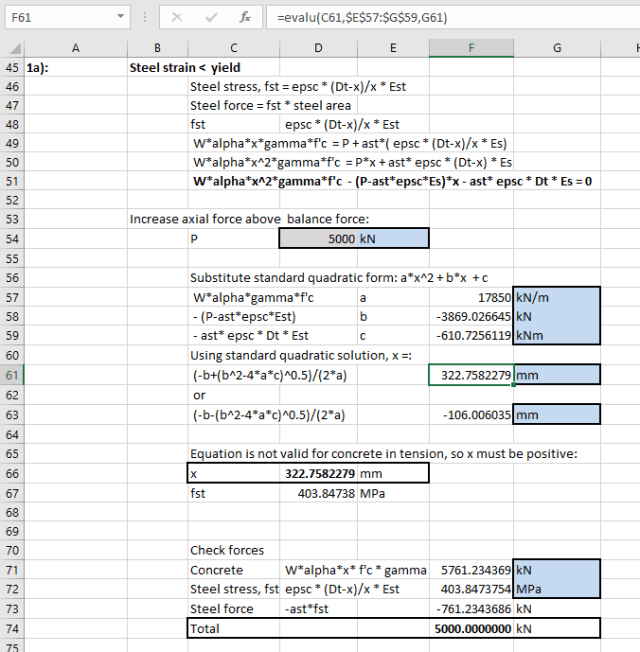The height and width of the screenshot is (652, 640).
Task: Click the three-dot handle beside Name Box
Action: [145, 18]
